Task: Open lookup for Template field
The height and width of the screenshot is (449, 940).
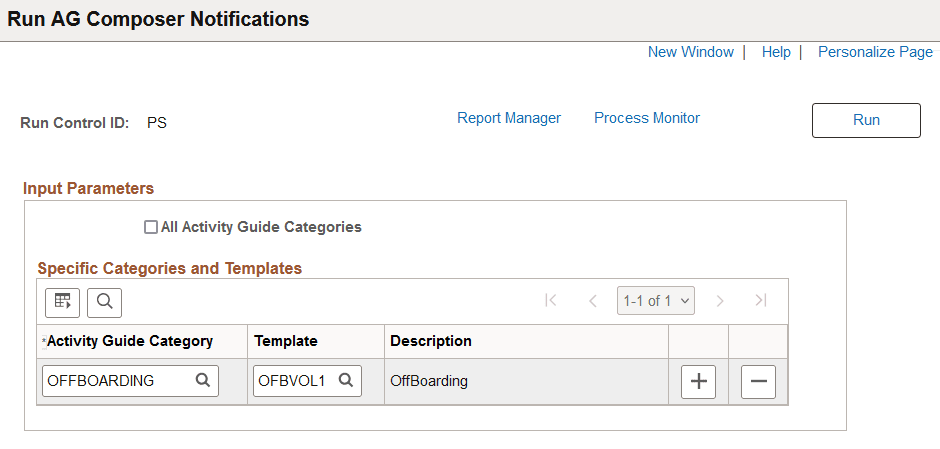Action: coord(346,380)
